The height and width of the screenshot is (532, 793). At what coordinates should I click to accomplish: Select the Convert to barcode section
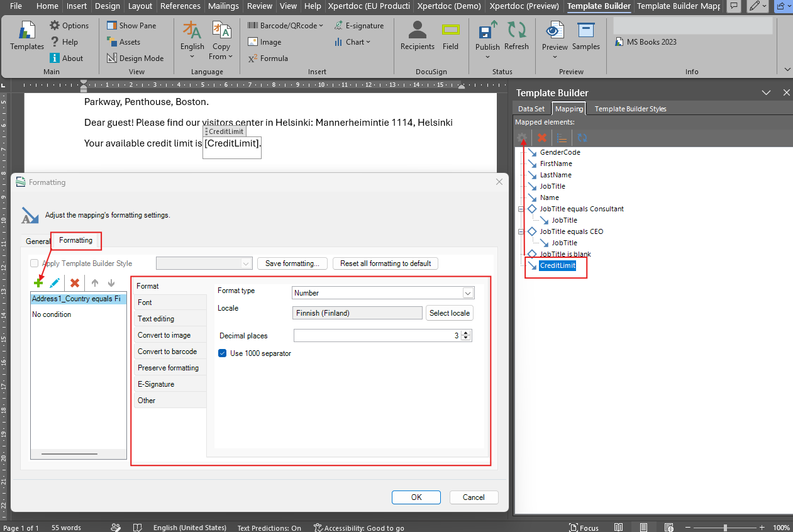170,352
